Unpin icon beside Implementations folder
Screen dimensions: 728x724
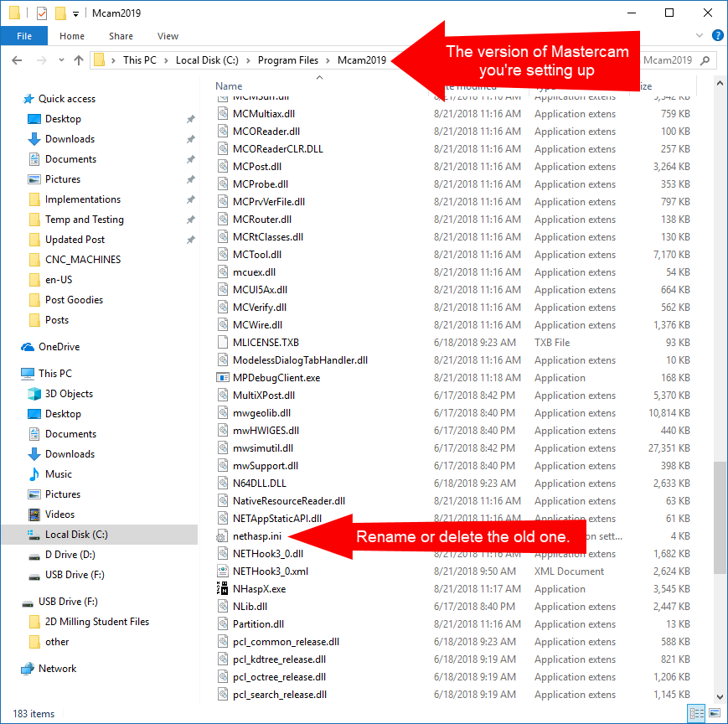click(x=190, y=199)
